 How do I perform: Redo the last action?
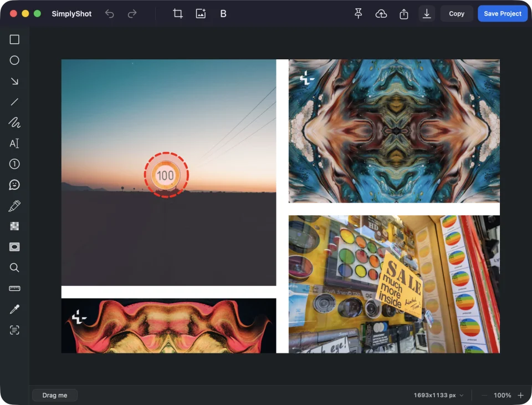click(132, 13)
